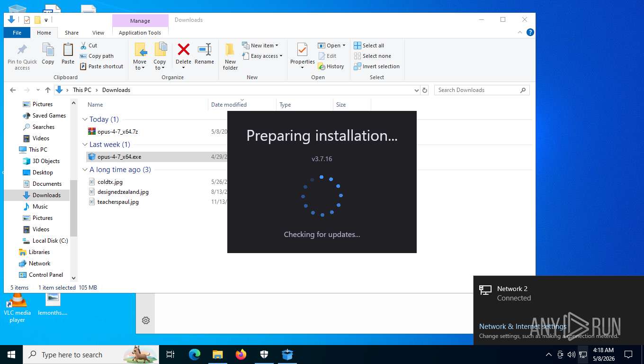Switch to the Share ribbon tab
Image resolution: width=644 pixels, height=364 pixels.
point(72,33)
